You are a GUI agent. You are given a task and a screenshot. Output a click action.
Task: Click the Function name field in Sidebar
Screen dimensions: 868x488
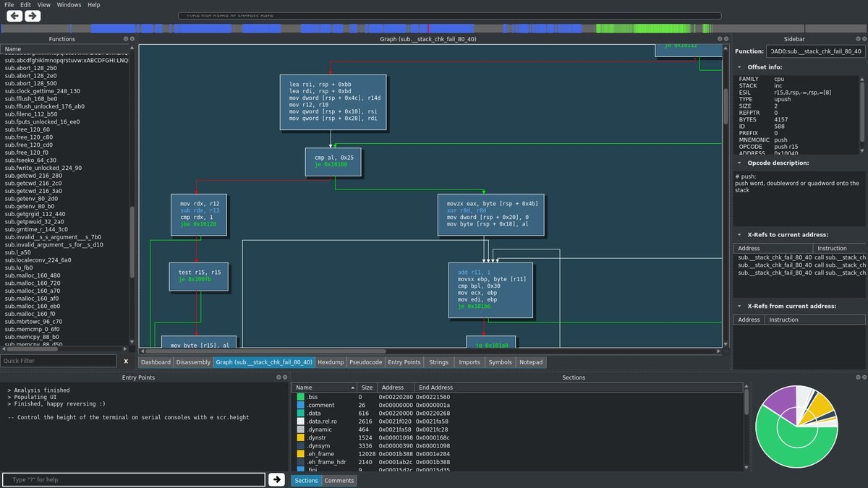816,51
